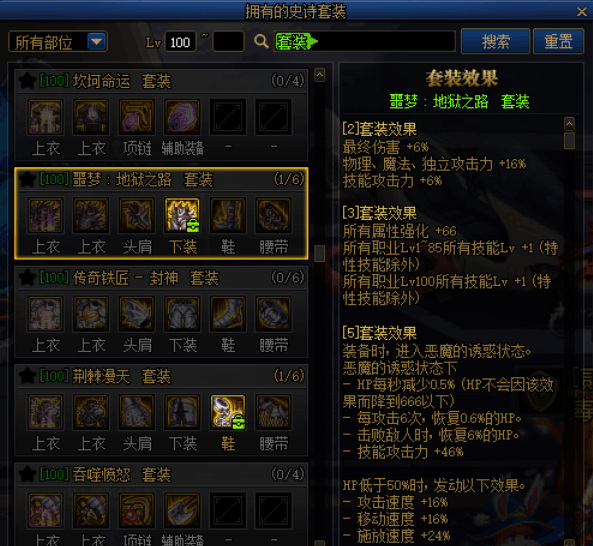Select the 吞噬愤怒 套装 header row

click(x=161, y=474)
